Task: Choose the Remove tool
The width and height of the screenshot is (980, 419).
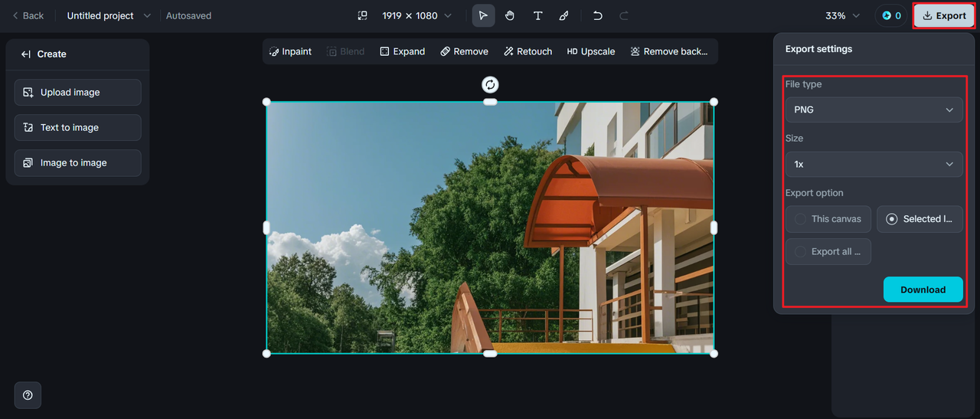Action: click(x=464, y=51)
